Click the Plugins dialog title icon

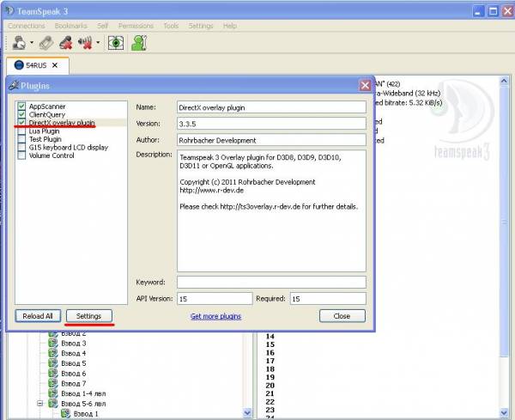[x=14, y=85]
